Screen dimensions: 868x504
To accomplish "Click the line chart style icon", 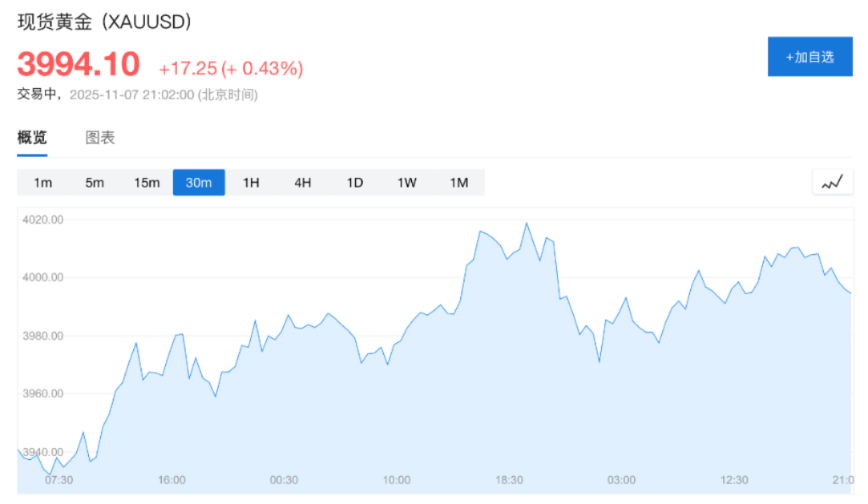I will [832, 182].
